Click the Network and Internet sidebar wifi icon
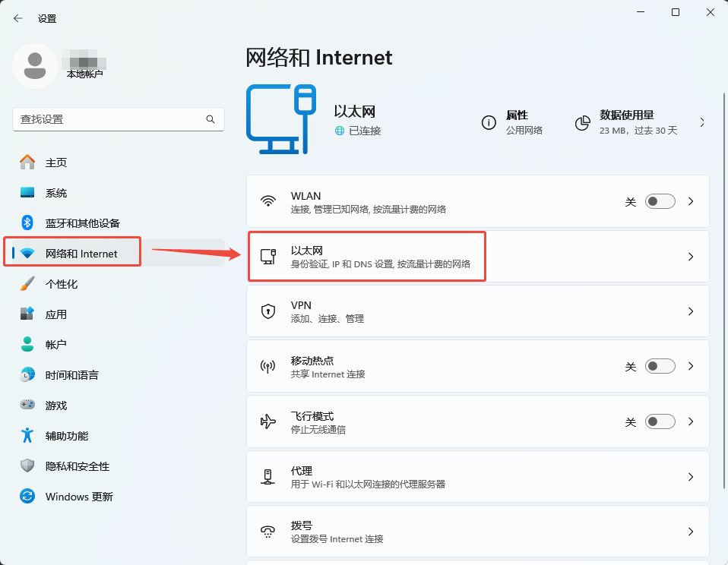The image size is (728, 565). (x=27, y=254)
